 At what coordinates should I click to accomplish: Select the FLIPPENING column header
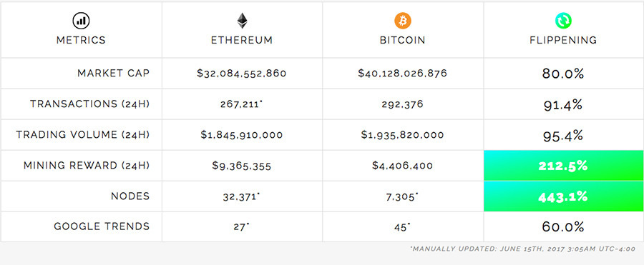point(564,40)
